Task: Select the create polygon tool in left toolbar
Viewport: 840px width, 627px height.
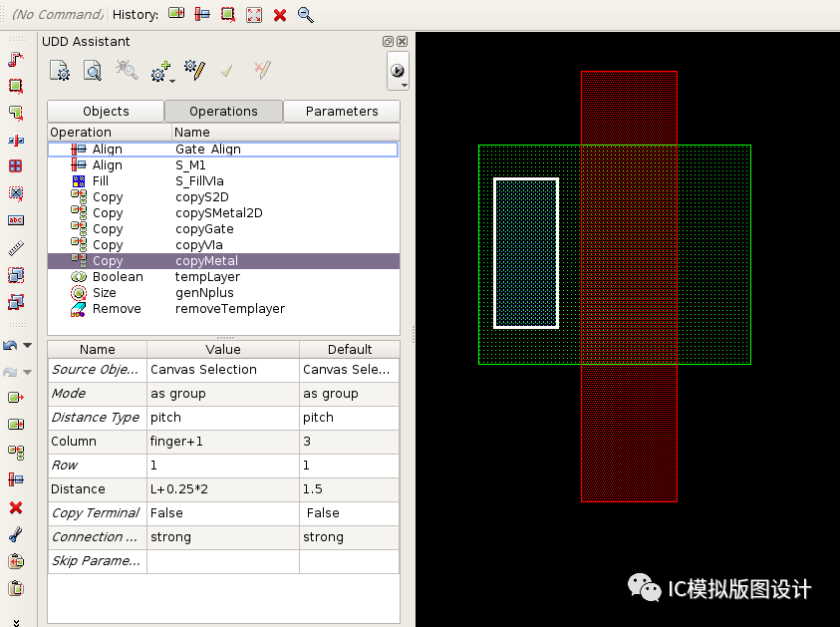Action: pos(16,113)
